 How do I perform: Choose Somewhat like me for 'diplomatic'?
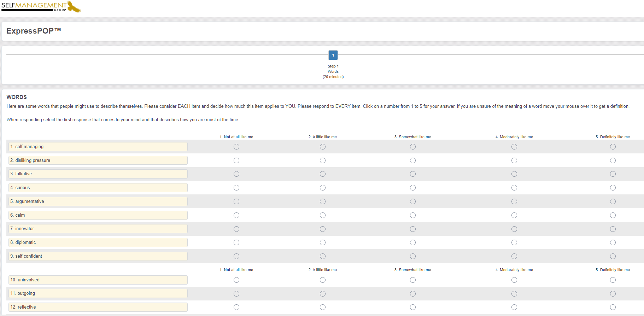point(413,242)
